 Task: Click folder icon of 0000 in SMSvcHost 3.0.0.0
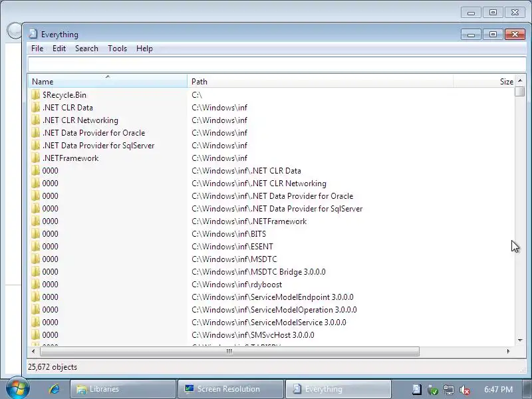[36, 335]
